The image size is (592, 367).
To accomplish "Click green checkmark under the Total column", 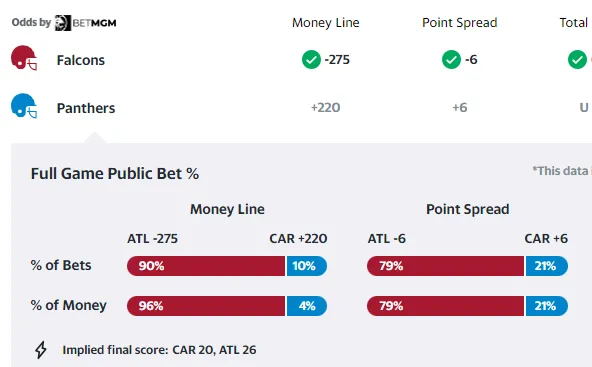I will (x=577, y=60).
